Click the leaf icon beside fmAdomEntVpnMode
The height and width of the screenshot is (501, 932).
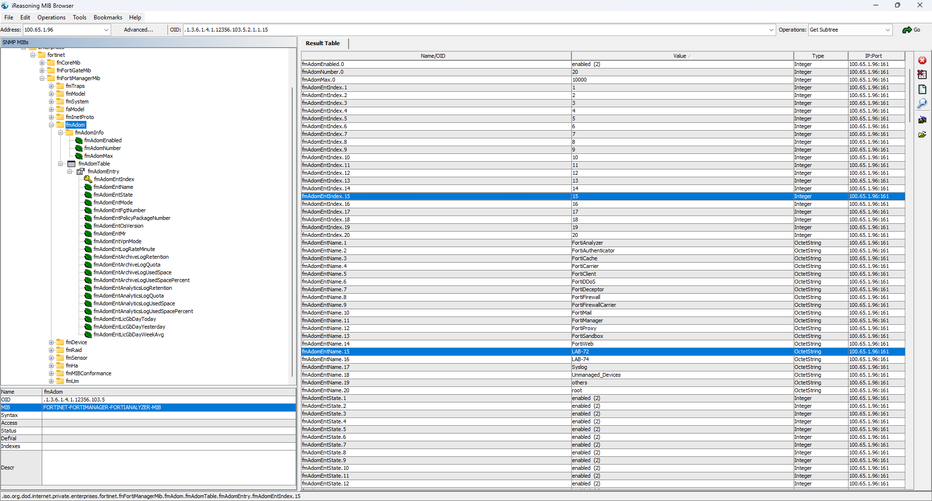[88, 241]
